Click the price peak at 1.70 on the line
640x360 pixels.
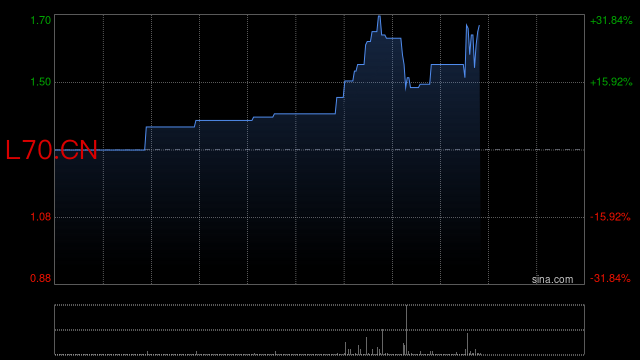point(379,17)
